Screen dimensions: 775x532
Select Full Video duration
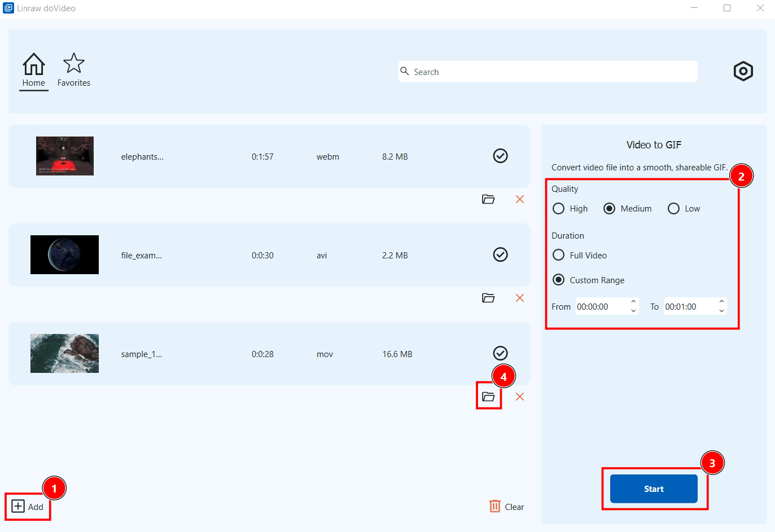point(559,255)
